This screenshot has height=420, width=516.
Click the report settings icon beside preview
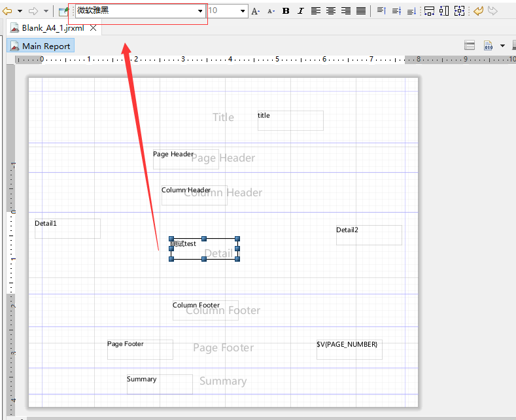(470, 45)
